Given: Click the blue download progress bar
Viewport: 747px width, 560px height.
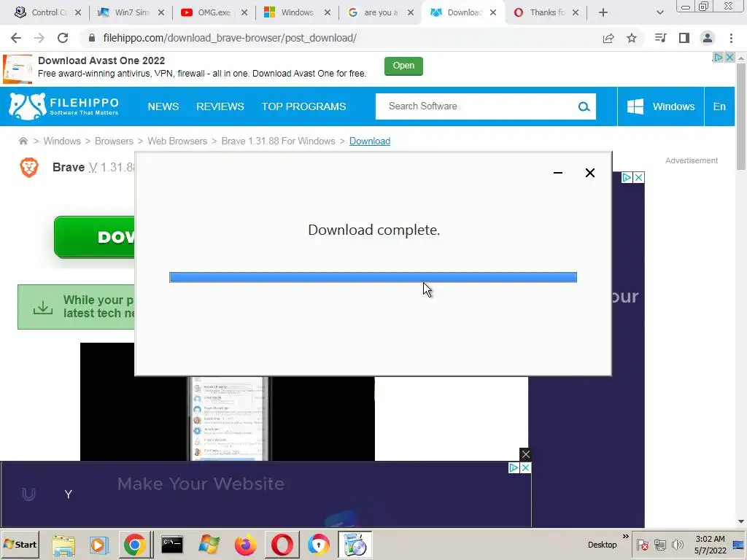Looking at the screenshot, I should [373, 277].
